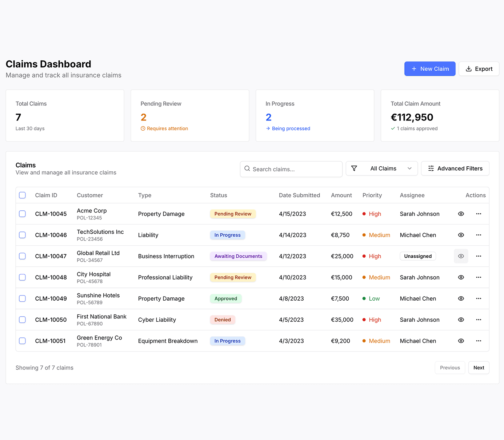
Task: Check the box for CLM-10045
Action: pyautogui.click(x=22, y=214)
